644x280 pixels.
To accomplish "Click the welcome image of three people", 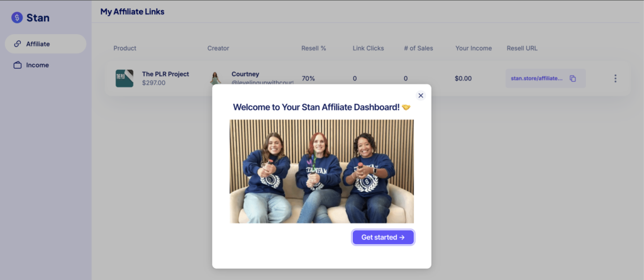I will (321, 172).
